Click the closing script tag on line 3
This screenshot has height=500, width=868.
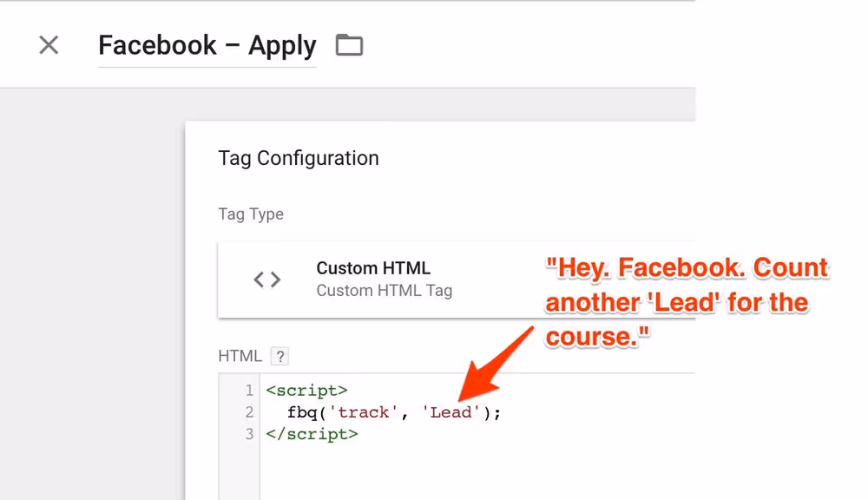[312, 434]
